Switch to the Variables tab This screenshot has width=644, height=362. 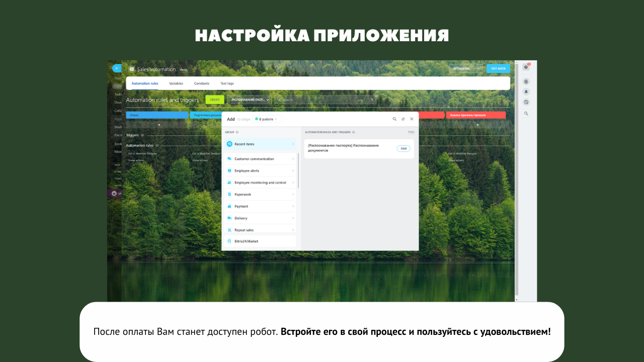176,83
